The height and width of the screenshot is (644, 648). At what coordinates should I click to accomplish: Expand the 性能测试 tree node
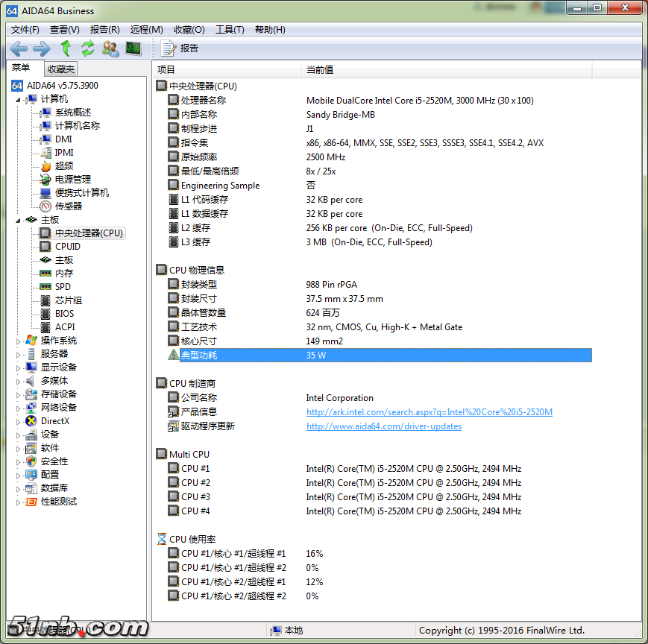tap(19, 502)
